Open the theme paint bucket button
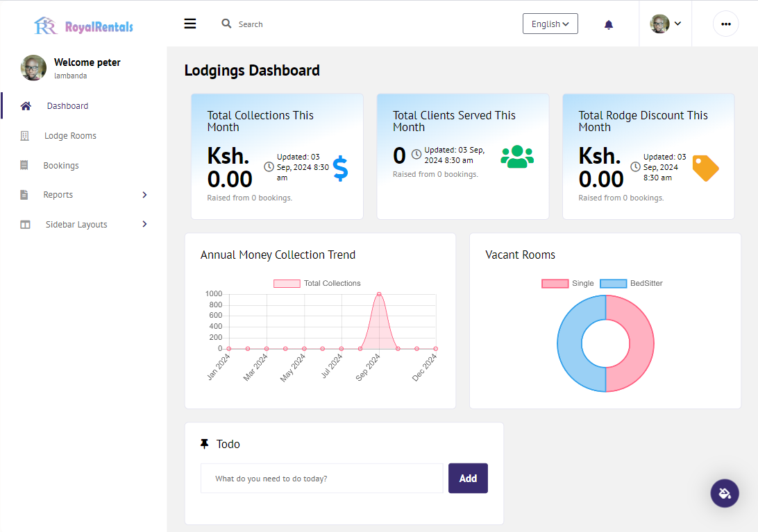The width and height of the screenshot is (758, 532). [x=724, y=493]
